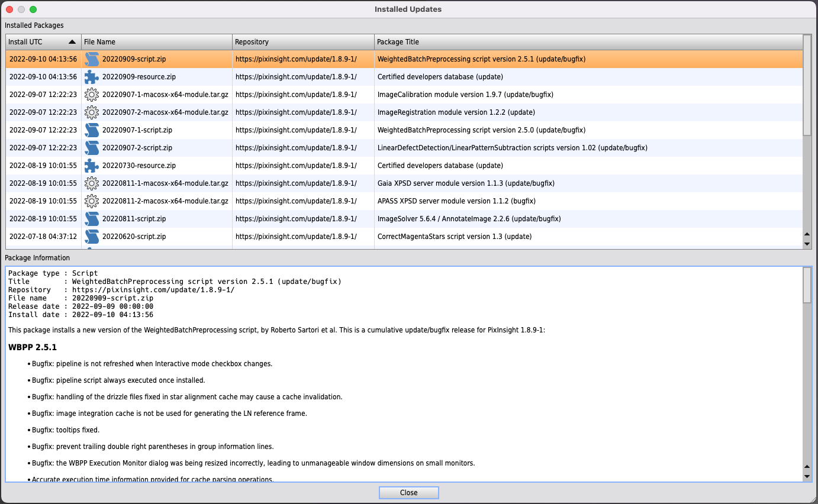The width and height of the screenshot is (818, 504).
Task: Click the gear icon beside 20220811-1-macosx-x64-module.tar.gz
Action: (x=91, y=183)
